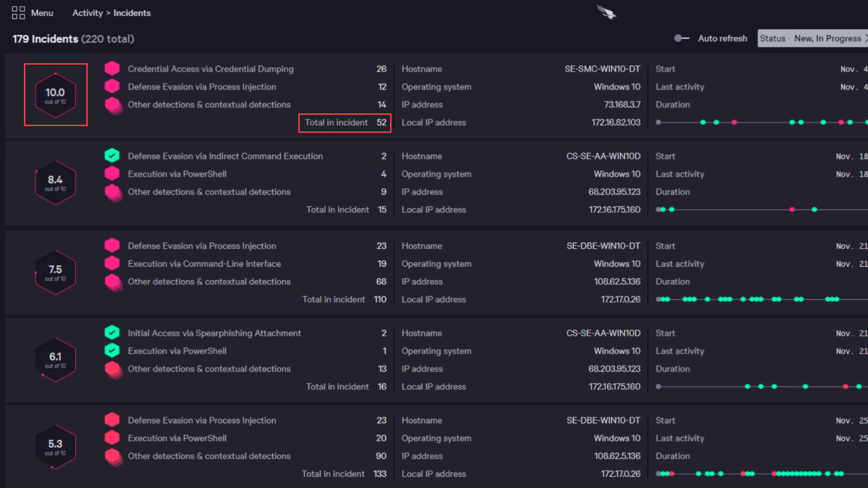Click Execution via Command-Line Interface detection
Image resolution: width=868 pixels, height=488 pixels.
(204, 264)
